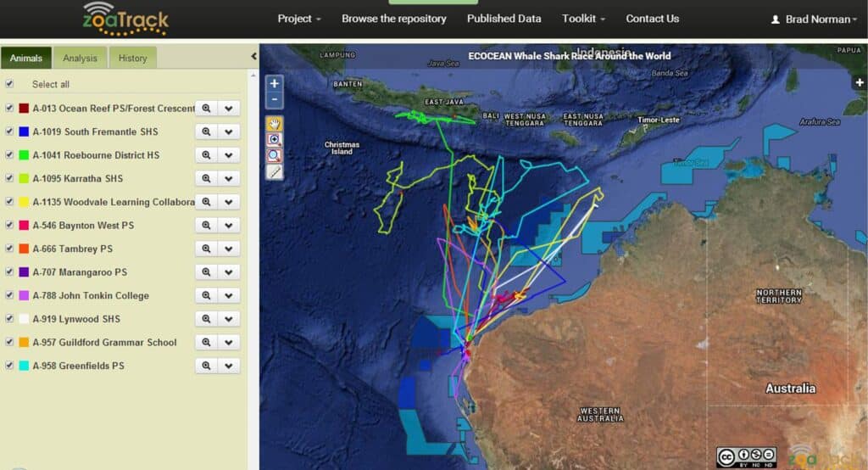The width and height of the screenshot is (868, 470).
Task: Uncheck A-1135 Woodvale Learning checkbox
Action: [9, 201]
